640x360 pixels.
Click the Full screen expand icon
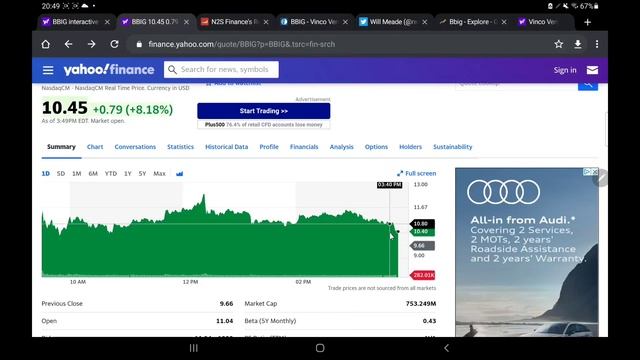(x=400, y=173)
